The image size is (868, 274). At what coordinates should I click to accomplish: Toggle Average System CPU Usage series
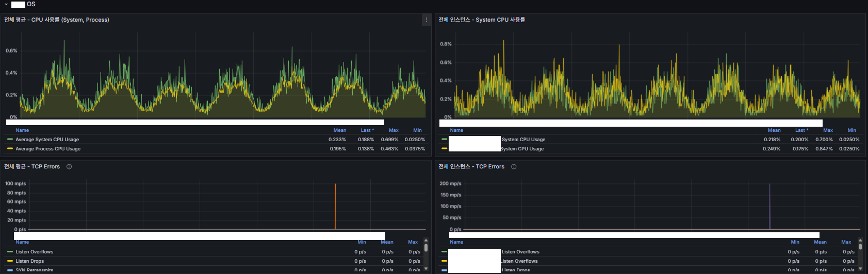point(47,140)
